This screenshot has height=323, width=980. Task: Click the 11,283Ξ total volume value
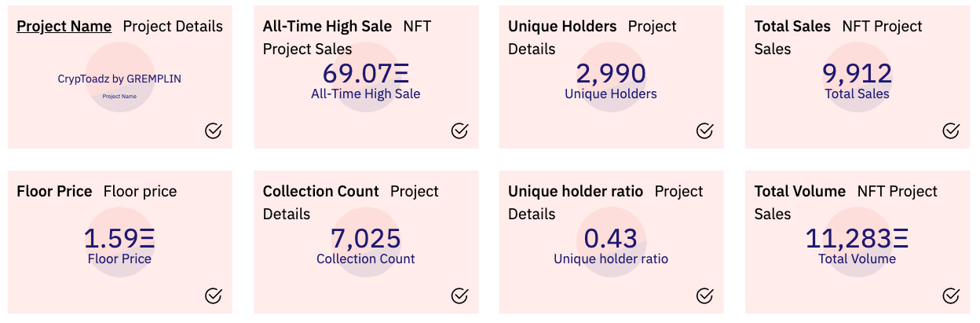(857, 238)
